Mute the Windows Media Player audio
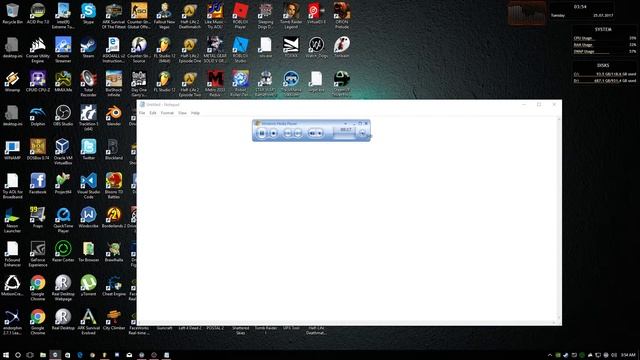The height and width of the screenshot is (360, 640). click(312, 133)
